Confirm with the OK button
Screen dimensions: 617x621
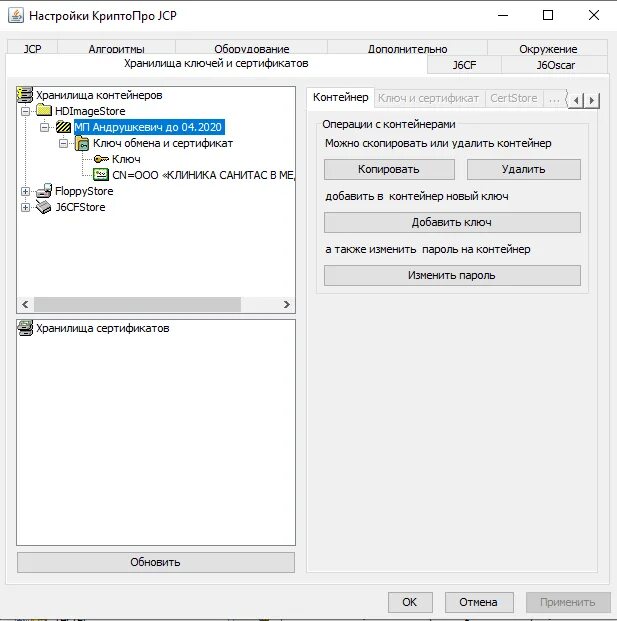[x=410, y=602]
